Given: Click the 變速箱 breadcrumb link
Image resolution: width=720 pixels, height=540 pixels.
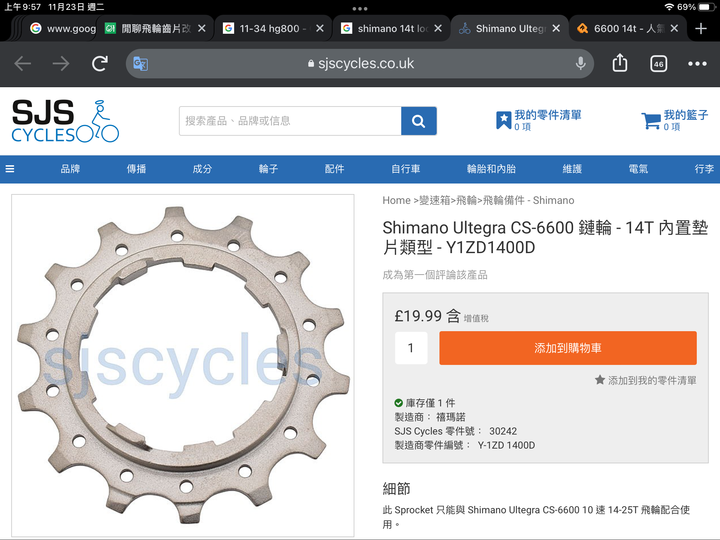Looking at the screenshot, I should pyautogui.click(x=434, y=200).
